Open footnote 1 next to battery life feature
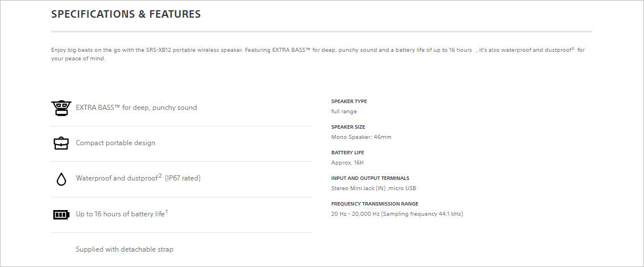Viewport: 644px width, 267px height. pos(167,212)
